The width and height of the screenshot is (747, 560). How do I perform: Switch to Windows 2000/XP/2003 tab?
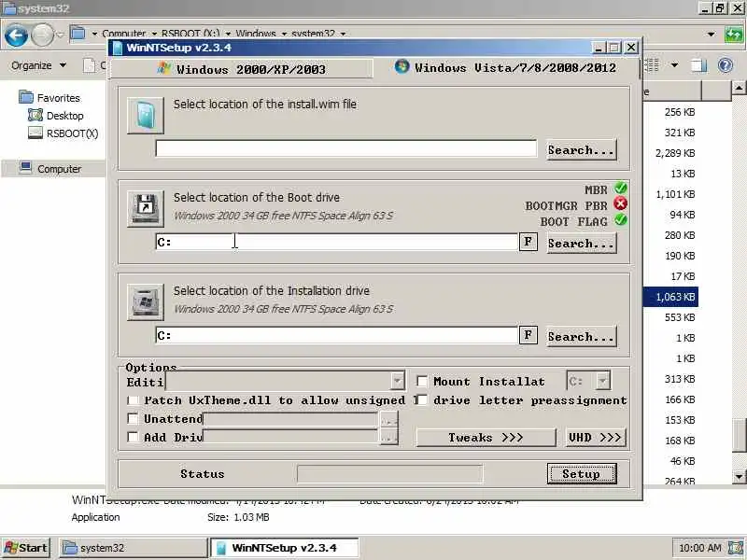click(x=242, y=69)
